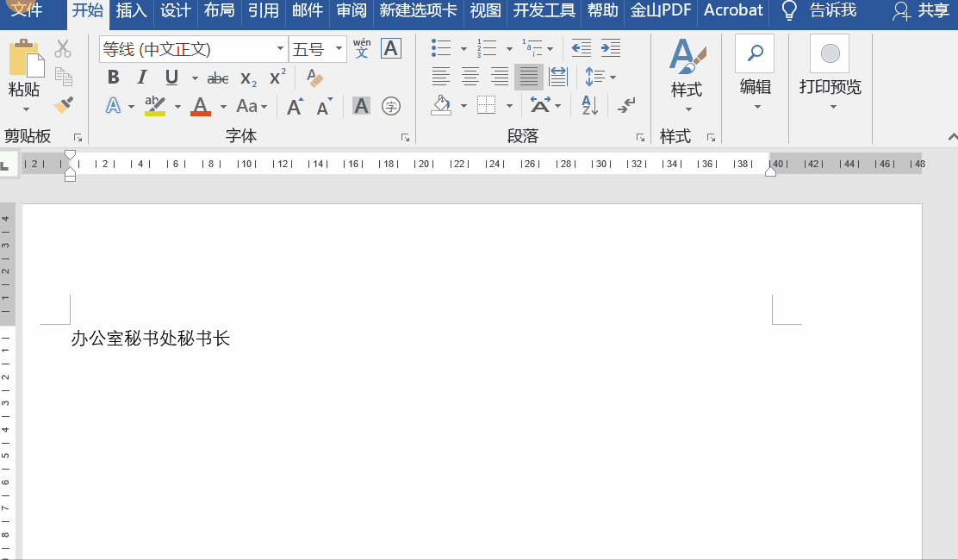Click the Grow Font size icon
Viewport: 958px width, 560px height.
295,106
